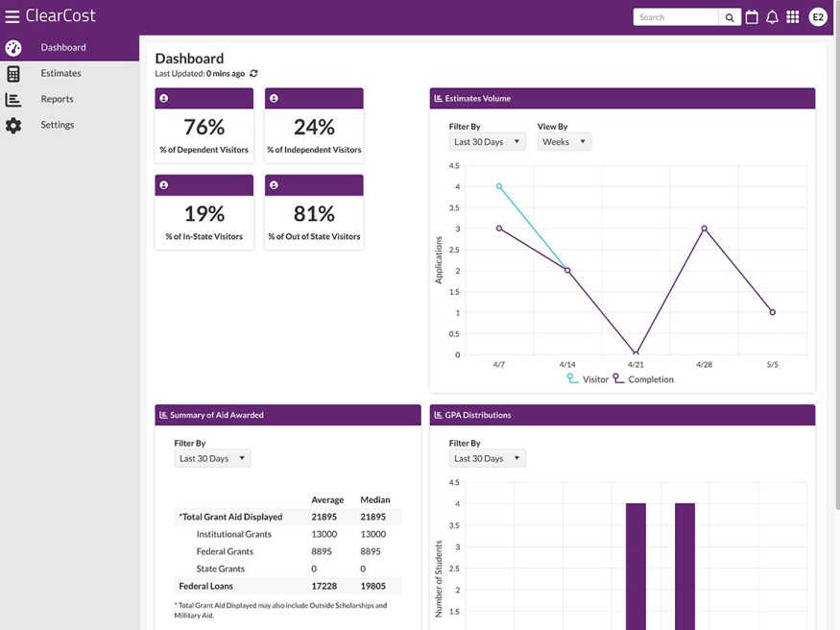Click the 24% Independent Visitors value
The image size is (840, 630).
tap(314, 127)
